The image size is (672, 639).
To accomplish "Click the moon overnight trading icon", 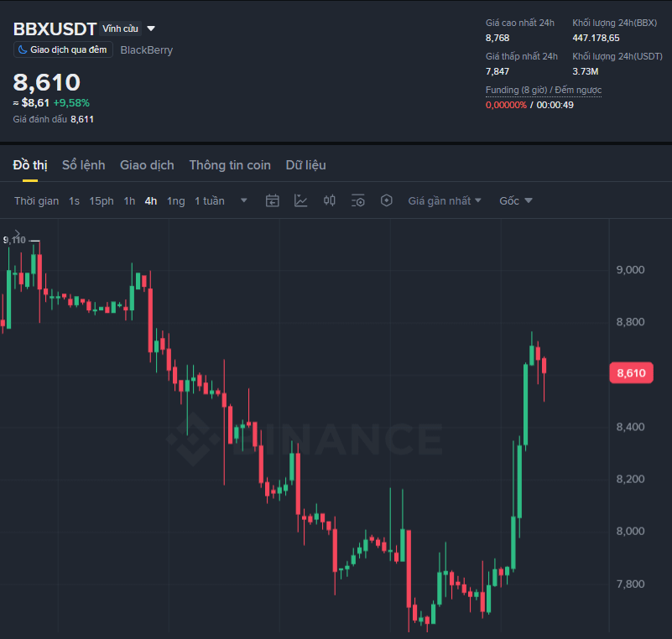I will point(23,49).
